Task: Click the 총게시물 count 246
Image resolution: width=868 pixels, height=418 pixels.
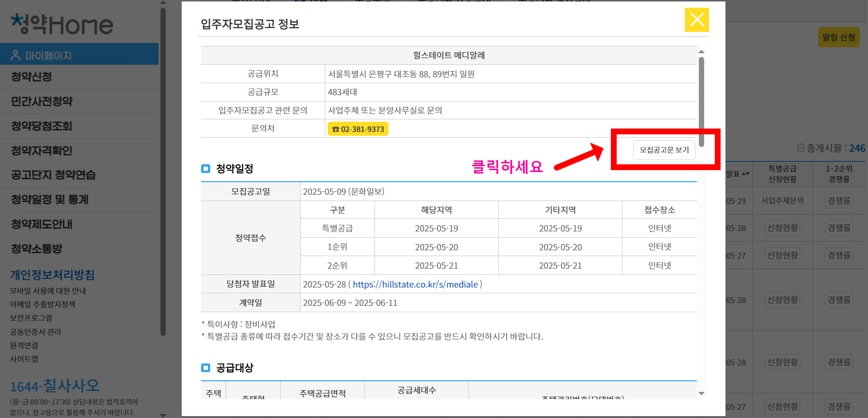Action: (857, 148)
